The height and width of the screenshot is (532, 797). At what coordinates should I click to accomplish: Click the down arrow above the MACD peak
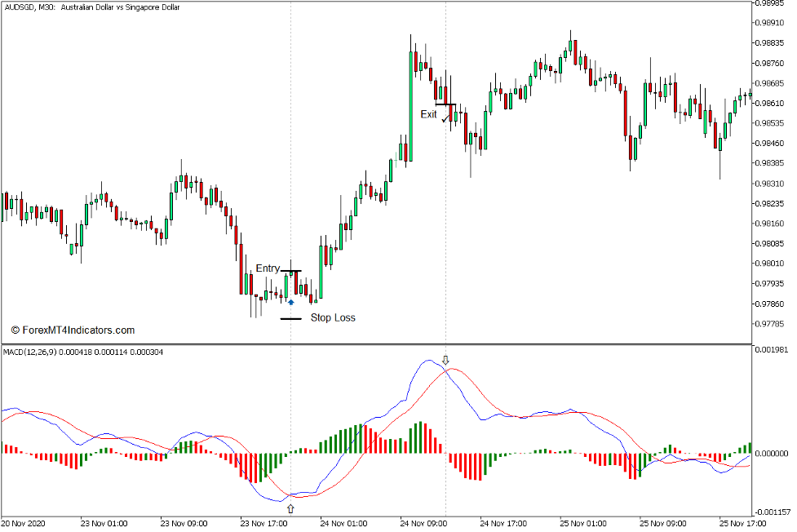445,359
